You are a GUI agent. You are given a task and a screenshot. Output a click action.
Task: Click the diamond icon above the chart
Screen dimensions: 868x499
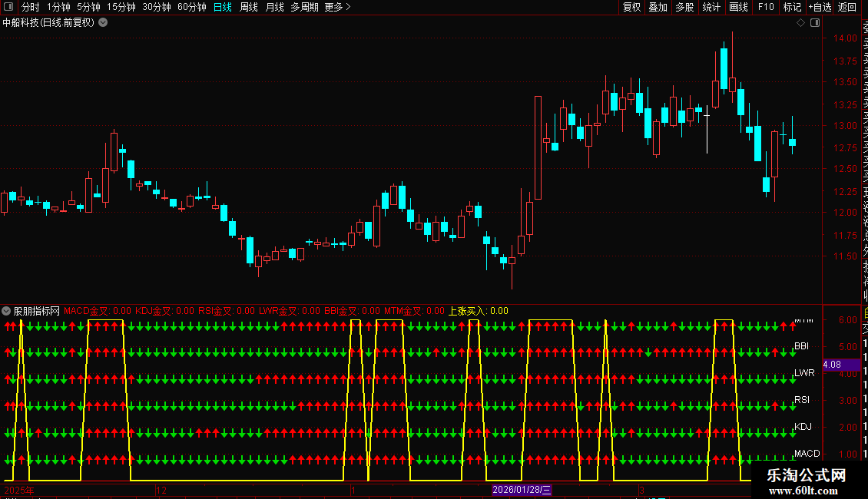(x=800, y=23)
